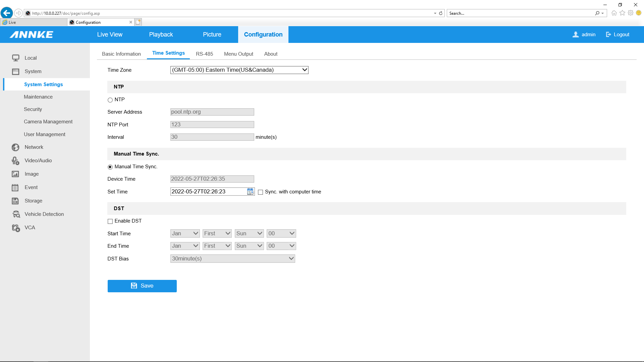Click the Configuration main tab
This screenshot has height=362, width=644.
(263, 35)
